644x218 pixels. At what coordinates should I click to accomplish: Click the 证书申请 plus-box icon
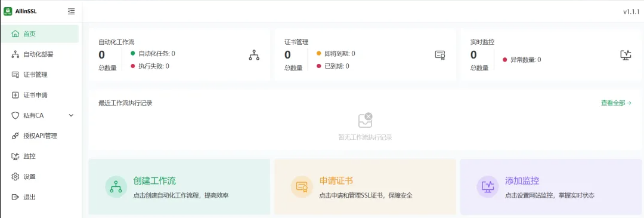(15, 95)
